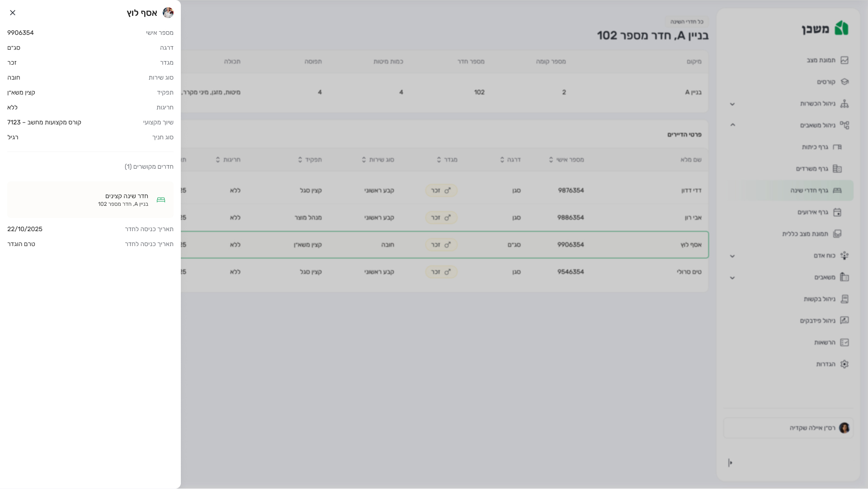The height and width of the screenshot is (489, 868).
Task: Select the אבי רון resident row
Action: pos(452,218)
